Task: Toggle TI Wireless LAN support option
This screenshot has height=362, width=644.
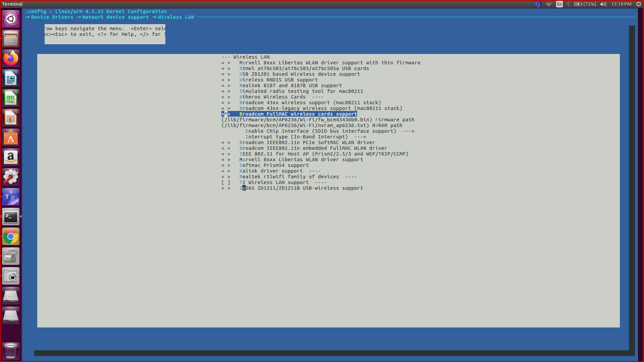Action: pos(273,182)
